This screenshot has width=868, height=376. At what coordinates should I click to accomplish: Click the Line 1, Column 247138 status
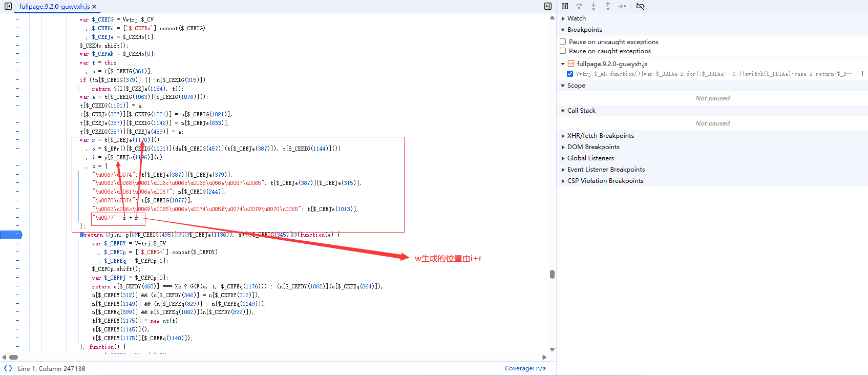(51, 368)
